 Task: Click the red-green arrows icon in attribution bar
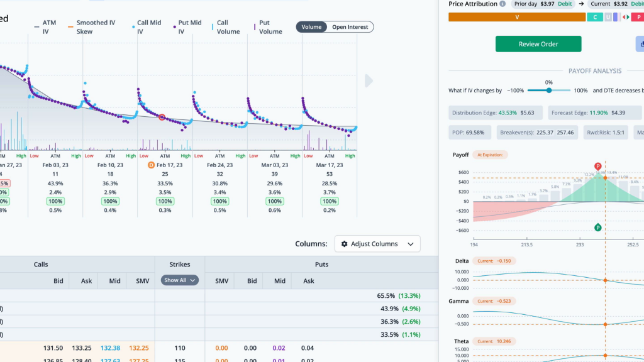[625, 17]
